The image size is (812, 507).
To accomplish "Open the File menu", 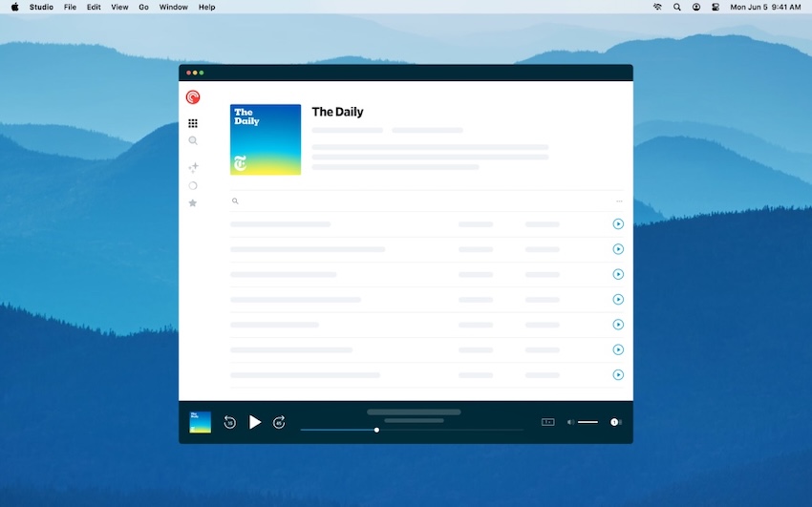I will tap(70, 7).
